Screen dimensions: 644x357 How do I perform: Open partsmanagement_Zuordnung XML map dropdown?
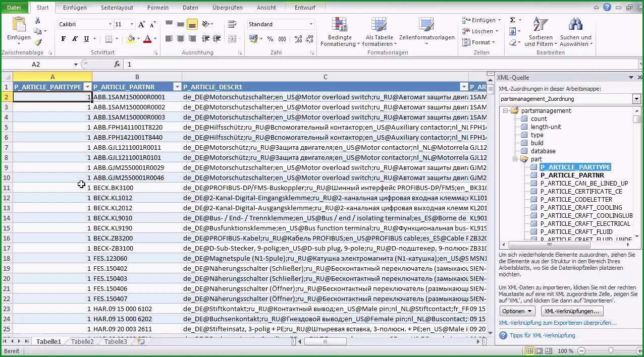[x=636, y=99]
